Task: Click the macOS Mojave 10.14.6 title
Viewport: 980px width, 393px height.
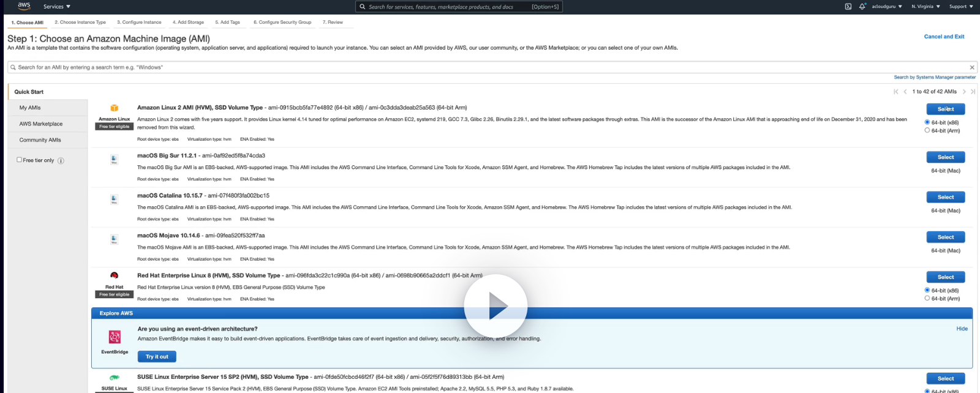Action: coord(168,236)
